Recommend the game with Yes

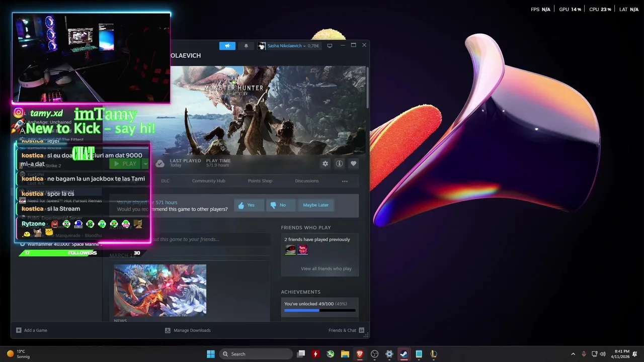click(249, 205)
